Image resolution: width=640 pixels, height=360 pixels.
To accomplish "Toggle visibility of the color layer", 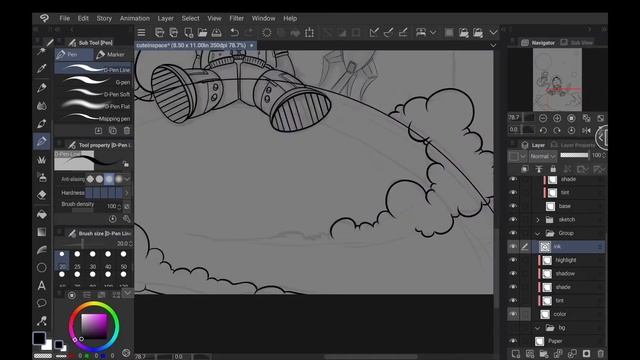I will point(513,314).
